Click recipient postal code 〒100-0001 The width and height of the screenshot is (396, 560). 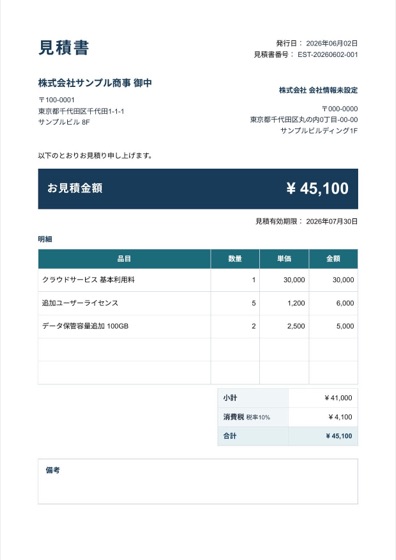(x=56, y=100)
